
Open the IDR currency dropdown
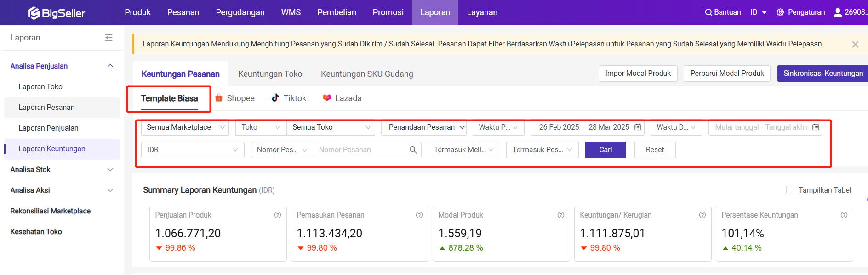click(x=192, y=150)
